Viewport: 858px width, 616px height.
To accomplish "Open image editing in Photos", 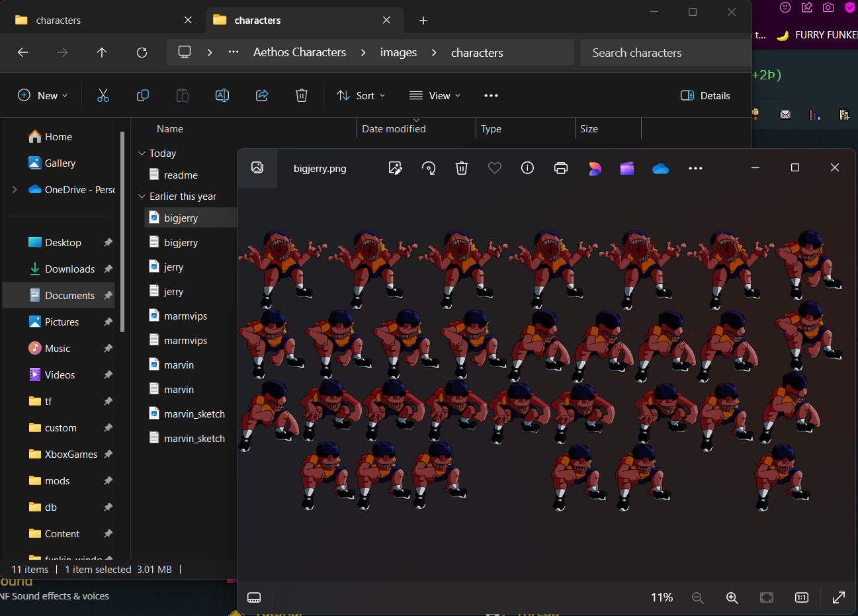I will pos(396,168).
